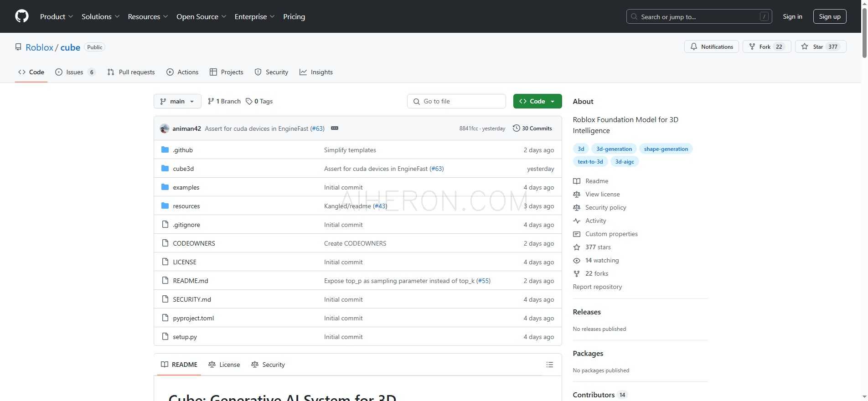Click the .gitignore file icon

[165, 225]
